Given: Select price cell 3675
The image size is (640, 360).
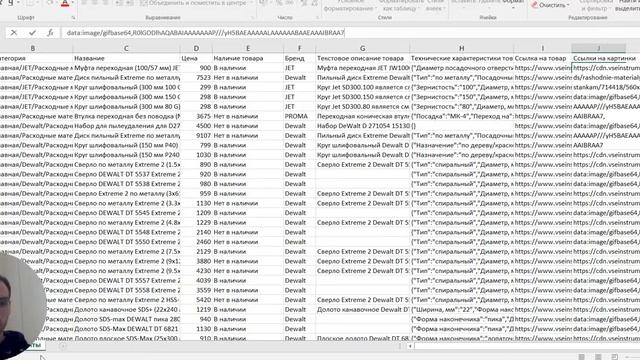Looking at the screenshot, I should click(196, 116).
